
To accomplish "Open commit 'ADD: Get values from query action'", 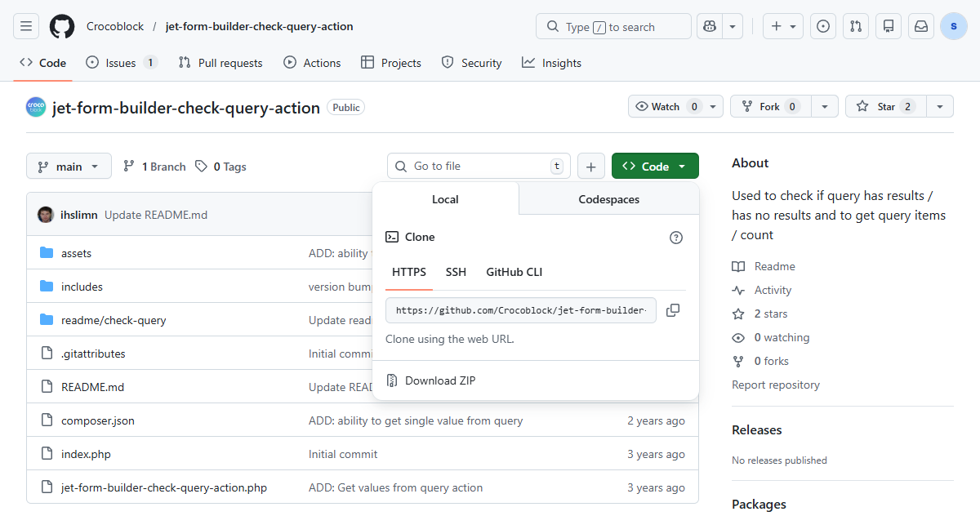I will click(x=395, y=487).
